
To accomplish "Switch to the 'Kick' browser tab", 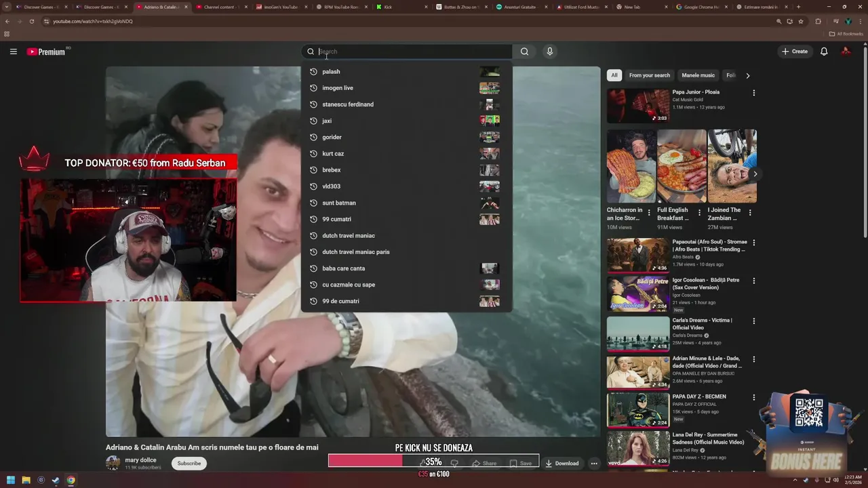I will 402,7.
